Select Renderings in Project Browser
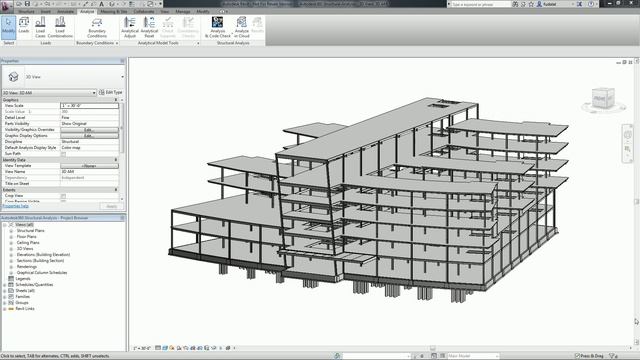Screen dimensions: 640x360 pos(27,267)
